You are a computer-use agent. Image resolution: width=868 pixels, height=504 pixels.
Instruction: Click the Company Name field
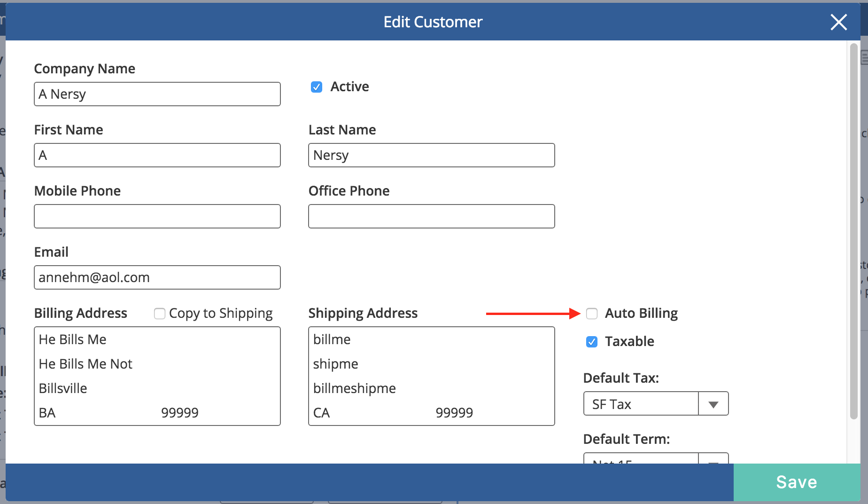click(x=157, y=94)
